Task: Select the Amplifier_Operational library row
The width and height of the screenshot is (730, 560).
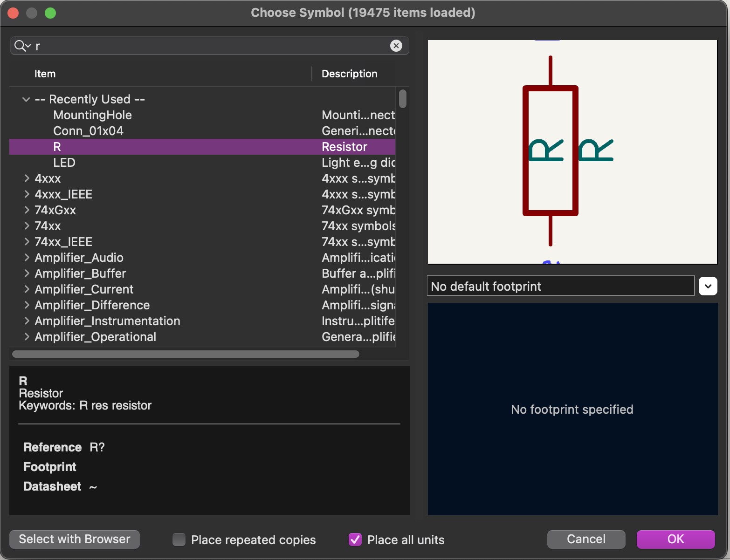Action: 202,337
